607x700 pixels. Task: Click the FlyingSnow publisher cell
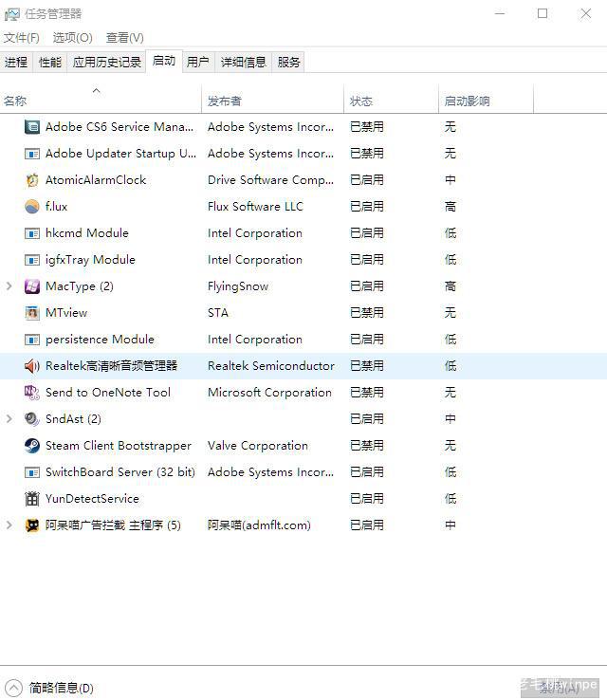tap(238, 286)
